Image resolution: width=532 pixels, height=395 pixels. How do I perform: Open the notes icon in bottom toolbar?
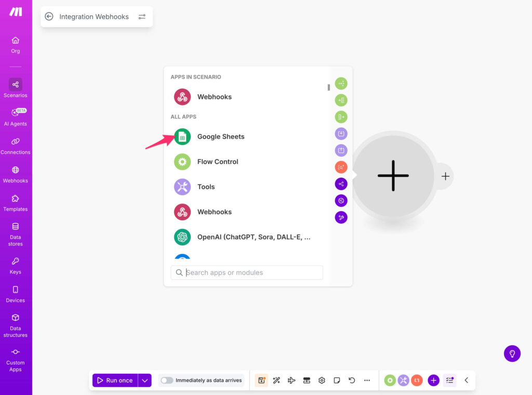(x=337, y=380)
